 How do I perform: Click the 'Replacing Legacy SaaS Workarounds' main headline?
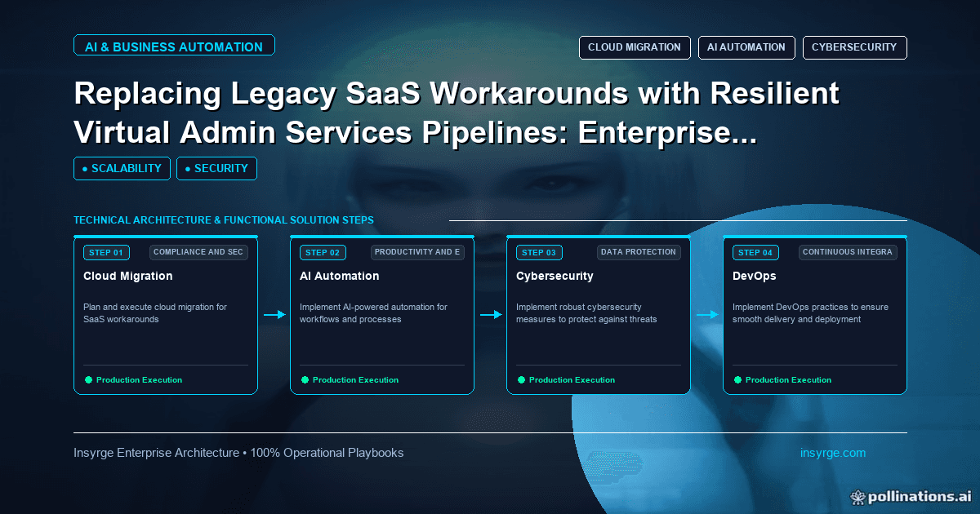click(457, 113)
